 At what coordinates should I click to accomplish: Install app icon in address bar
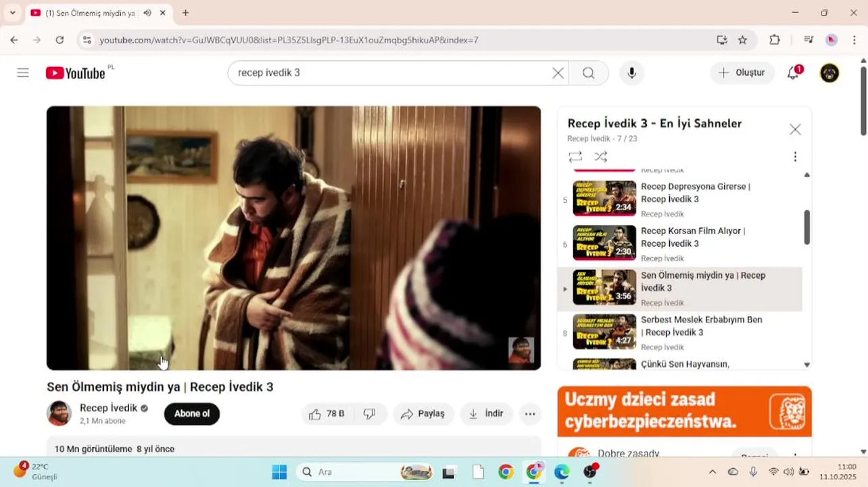click(722, 40)
